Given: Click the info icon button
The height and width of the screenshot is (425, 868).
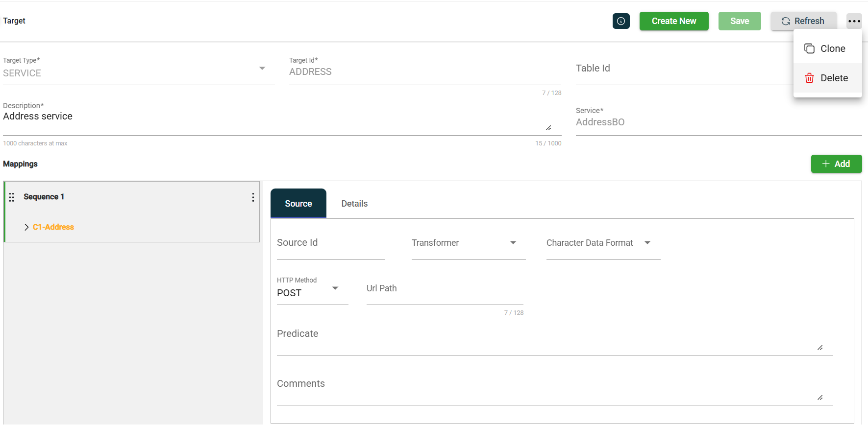Looking at the screenshot, I should tap(621, 21).
